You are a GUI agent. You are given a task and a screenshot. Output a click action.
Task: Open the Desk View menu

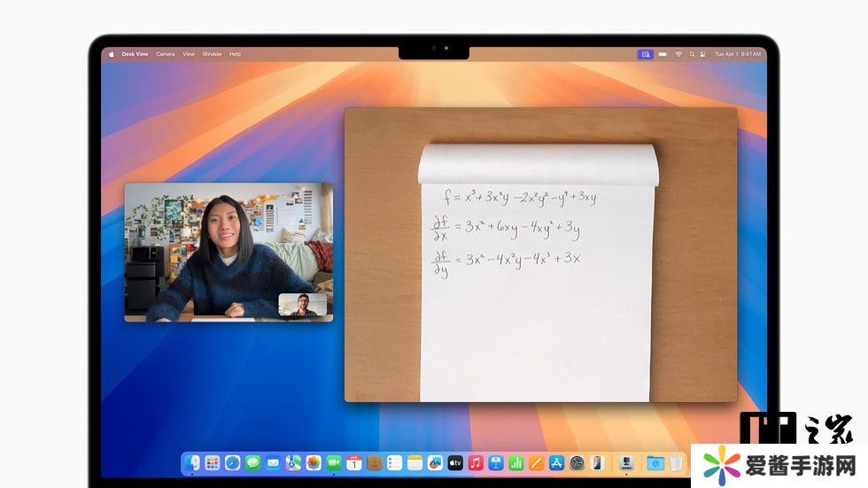click(135, 54)
